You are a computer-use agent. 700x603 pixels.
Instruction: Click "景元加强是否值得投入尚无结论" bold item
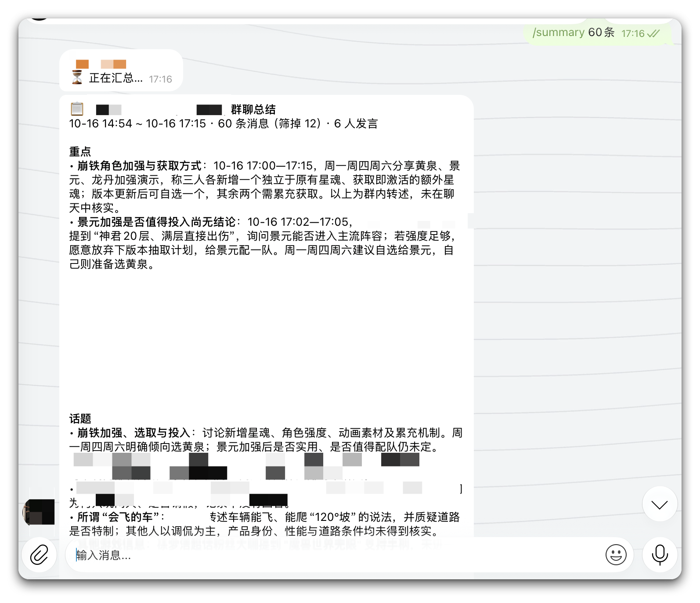coord(156,222)
